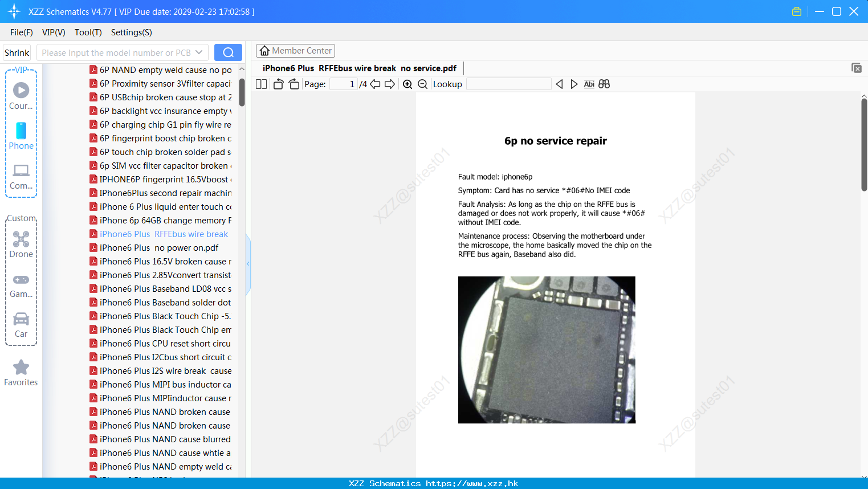The image size is (868, 489).
Task: Open 6P USBchip broken file
Action: (x=161, y=97)
